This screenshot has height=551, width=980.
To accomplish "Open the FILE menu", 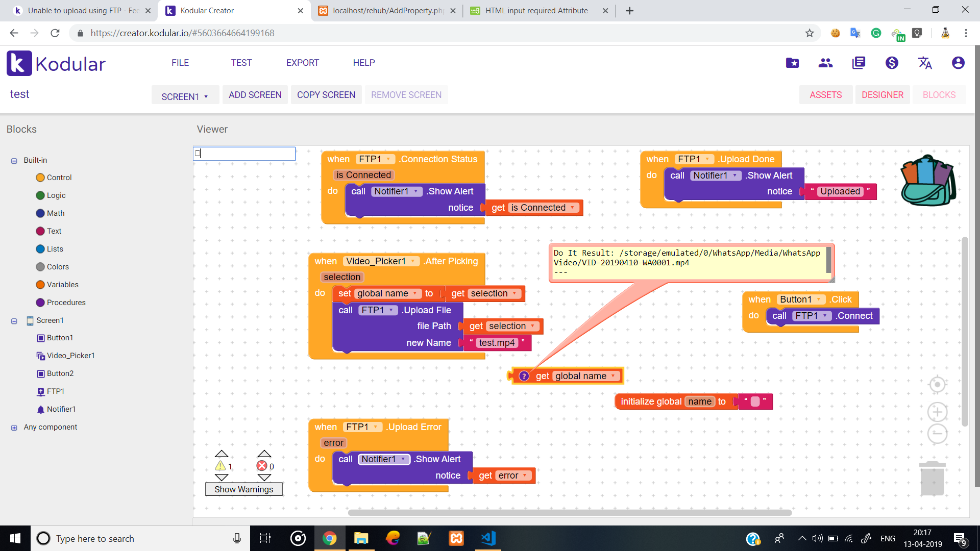I will coord(180,63).
